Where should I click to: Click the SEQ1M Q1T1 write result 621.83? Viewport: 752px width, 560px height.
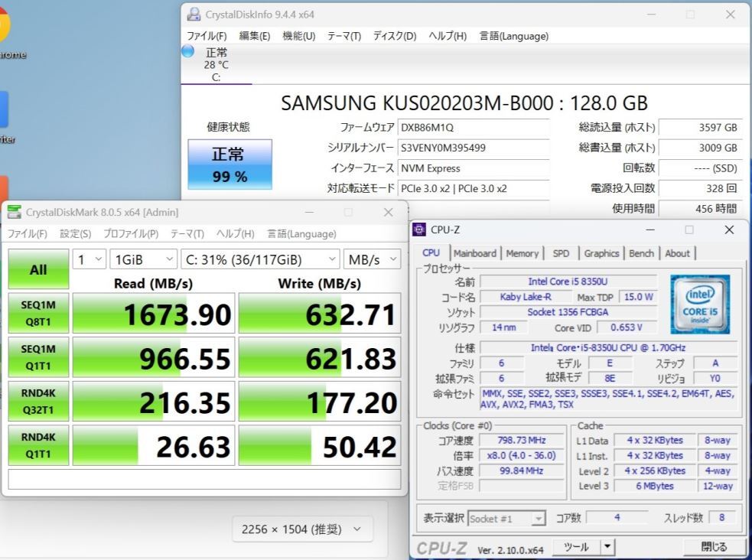320,357
